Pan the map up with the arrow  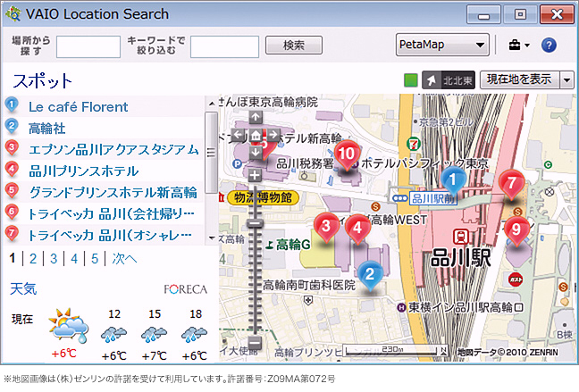click(x=256, y=118)
